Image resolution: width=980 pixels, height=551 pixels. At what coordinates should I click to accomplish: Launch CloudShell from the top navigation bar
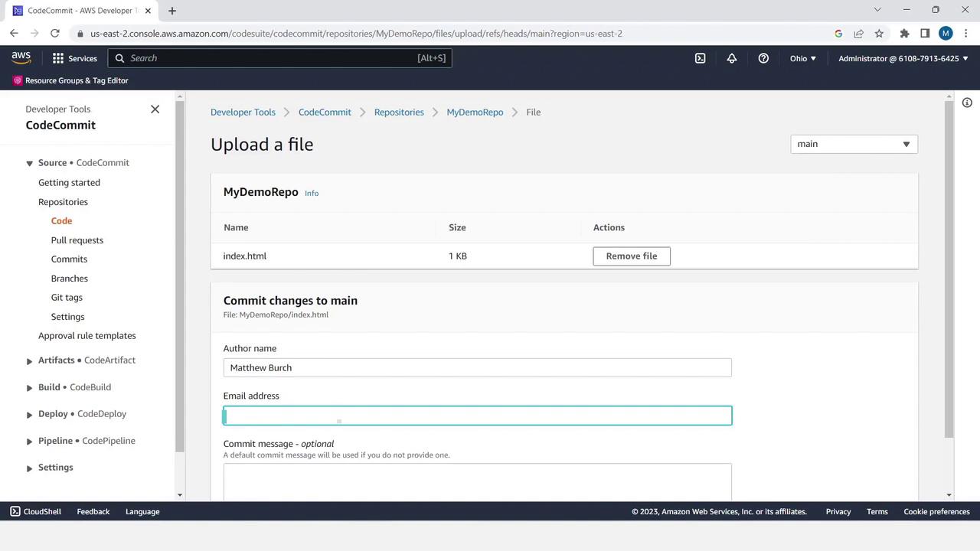pos(700,58)
